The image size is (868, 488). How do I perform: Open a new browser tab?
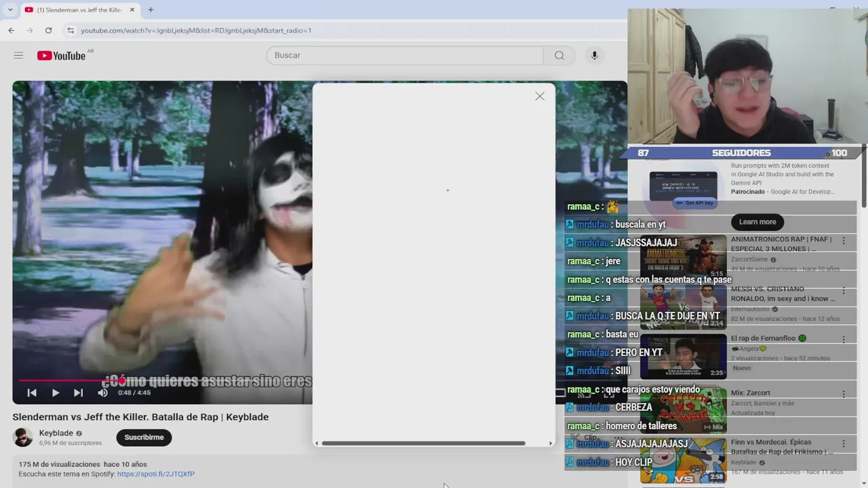tap(151, 10)
